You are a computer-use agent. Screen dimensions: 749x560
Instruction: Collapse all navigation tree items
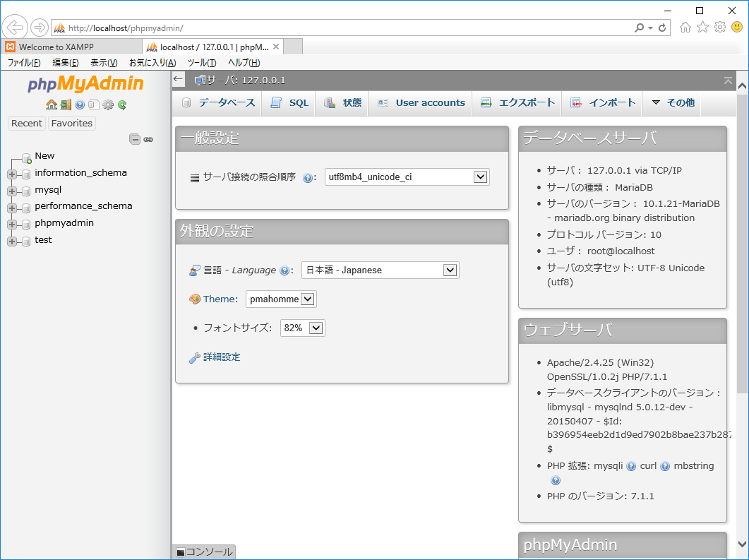[x=135, y=140]
